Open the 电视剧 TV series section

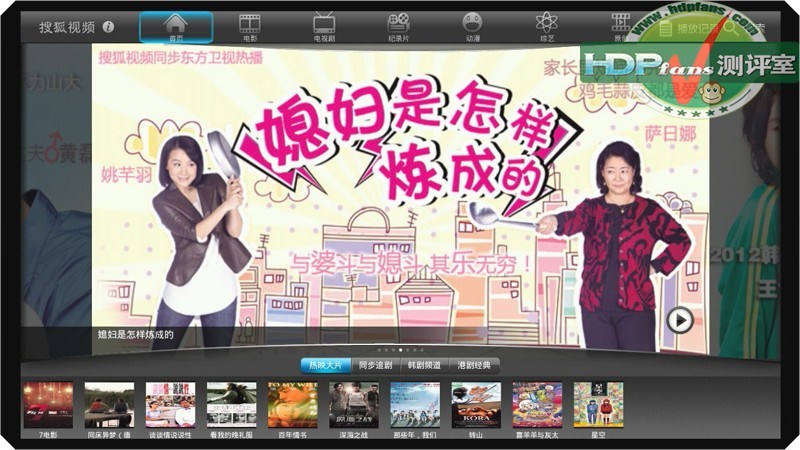[x=324, y=27]
